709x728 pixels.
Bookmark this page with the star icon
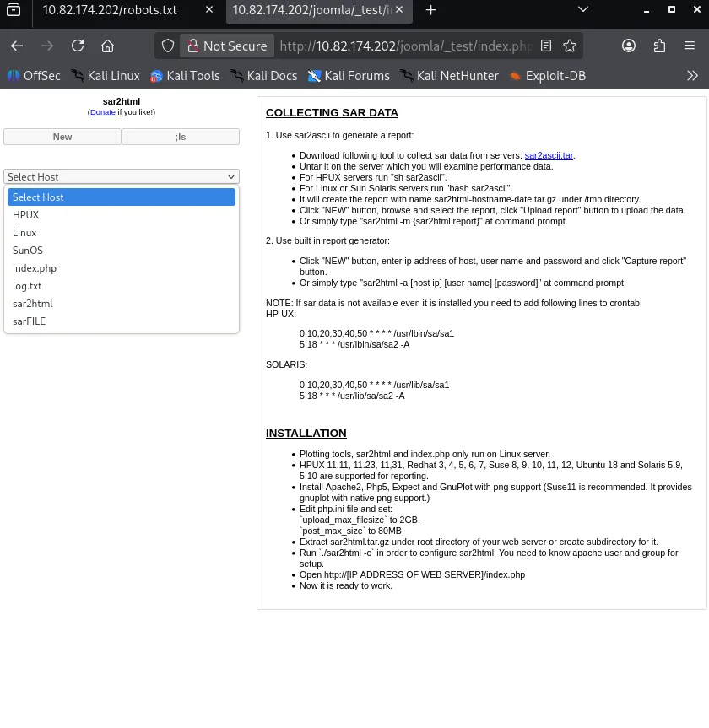coord(570,46)
